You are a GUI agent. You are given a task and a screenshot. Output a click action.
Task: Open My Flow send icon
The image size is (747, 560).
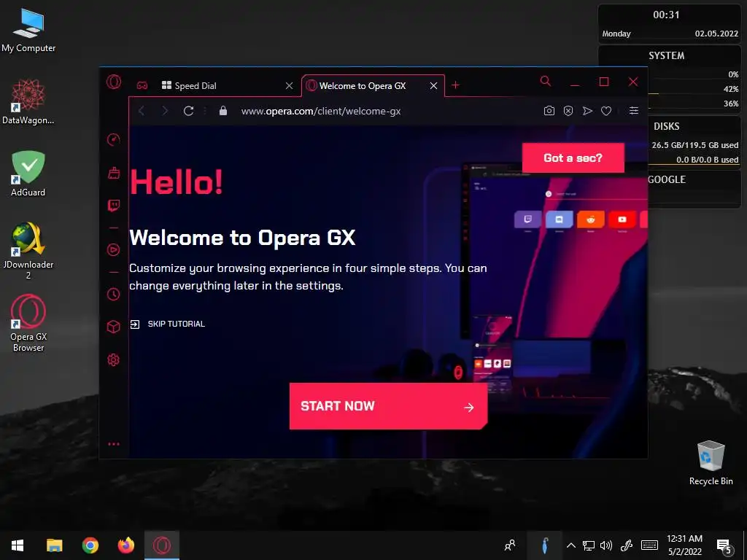(587, 111)
